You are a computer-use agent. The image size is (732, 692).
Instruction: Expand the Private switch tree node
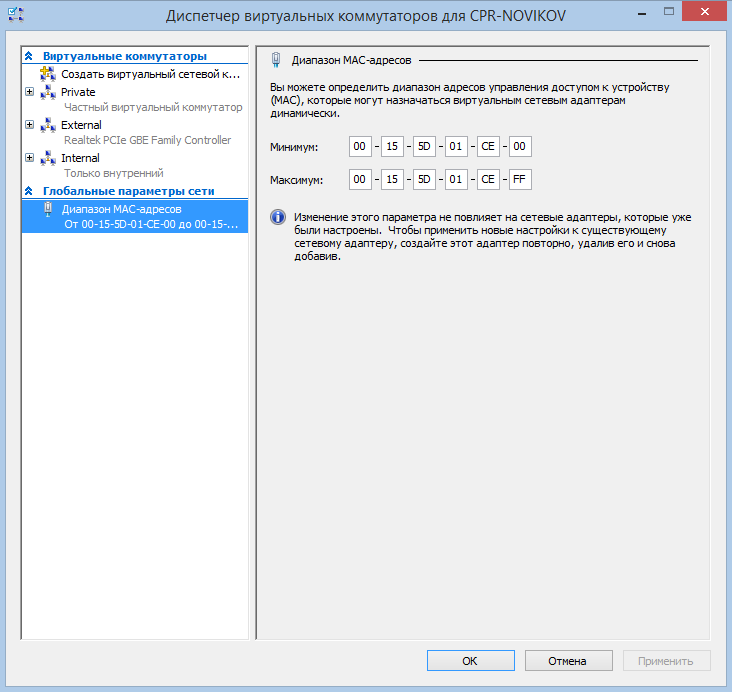(29, 92)
